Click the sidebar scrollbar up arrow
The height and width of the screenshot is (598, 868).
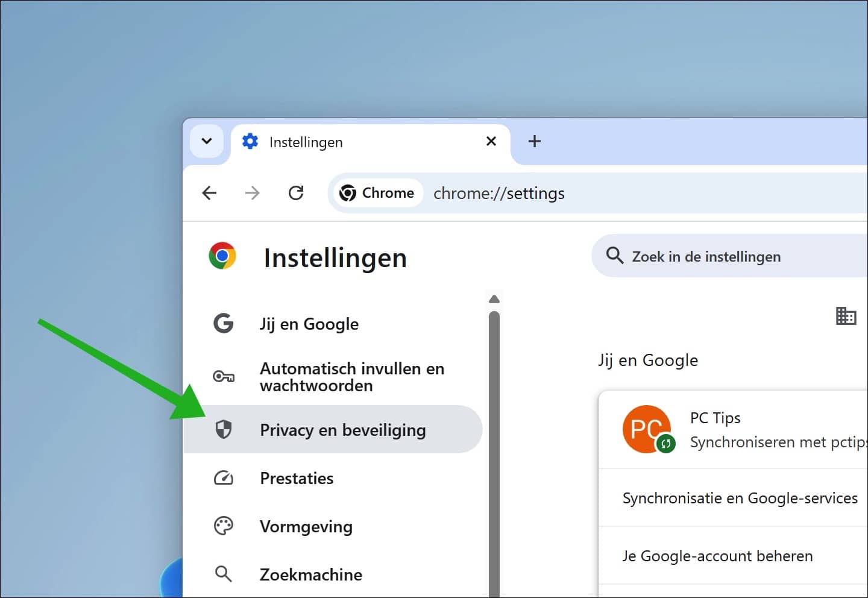494,299
